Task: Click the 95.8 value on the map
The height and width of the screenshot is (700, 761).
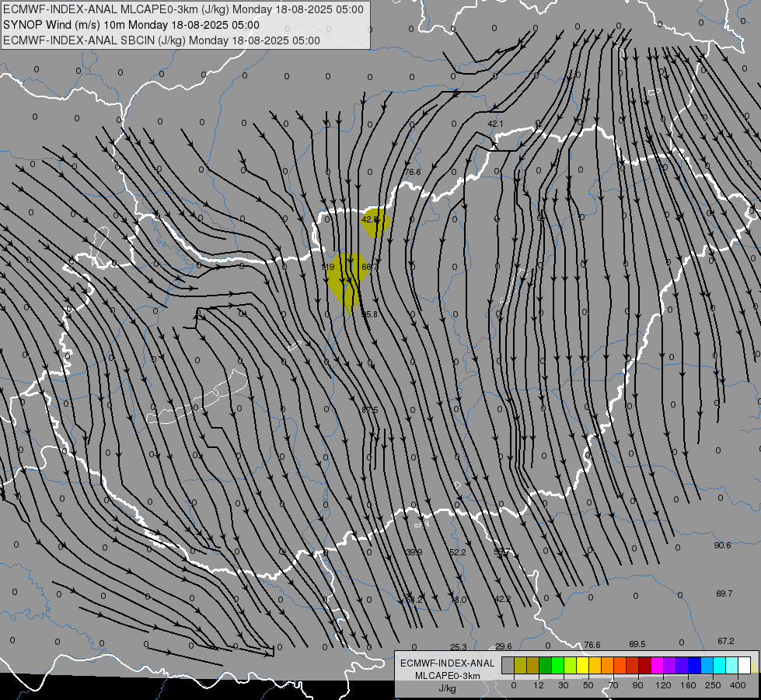Action: [369, 314]
